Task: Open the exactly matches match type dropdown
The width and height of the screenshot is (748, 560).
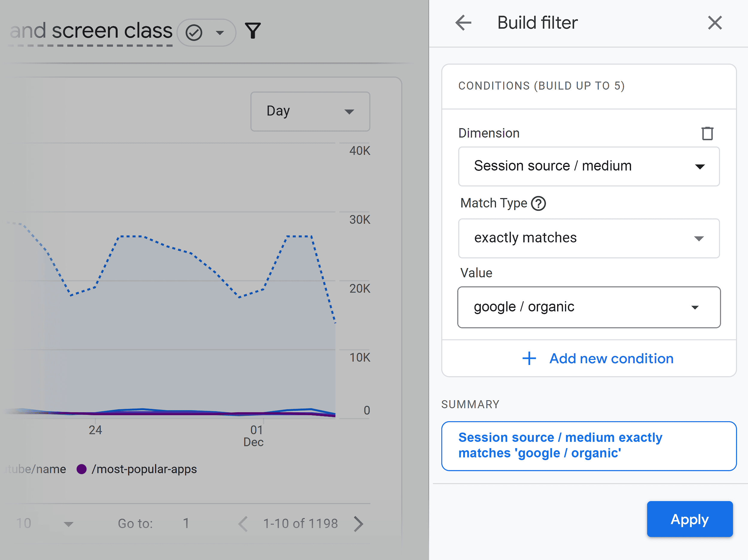Action: [x=589, y=238]
